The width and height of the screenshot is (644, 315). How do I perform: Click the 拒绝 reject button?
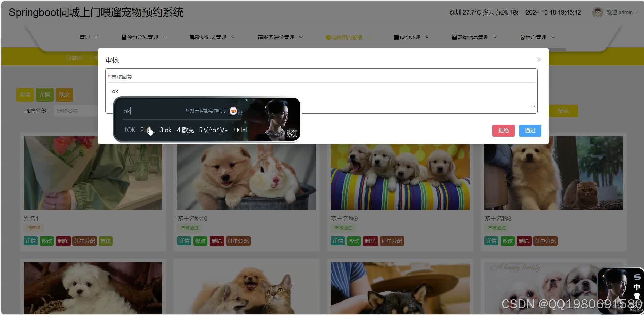503,131
